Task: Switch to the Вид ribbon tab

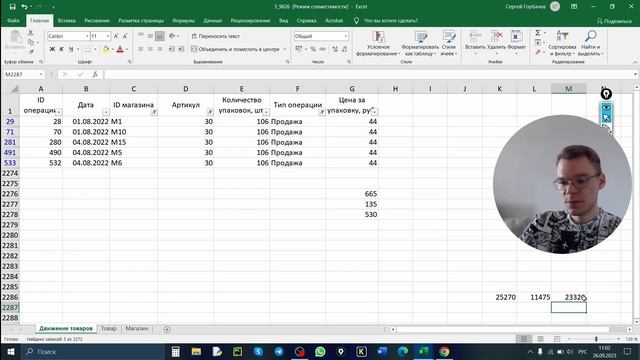Action: 284,20
